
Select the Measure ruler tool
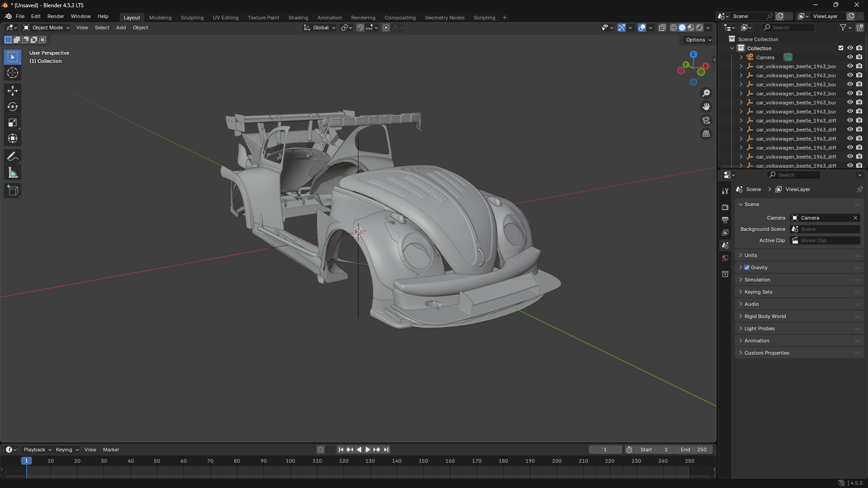click(x=13, y=173)
